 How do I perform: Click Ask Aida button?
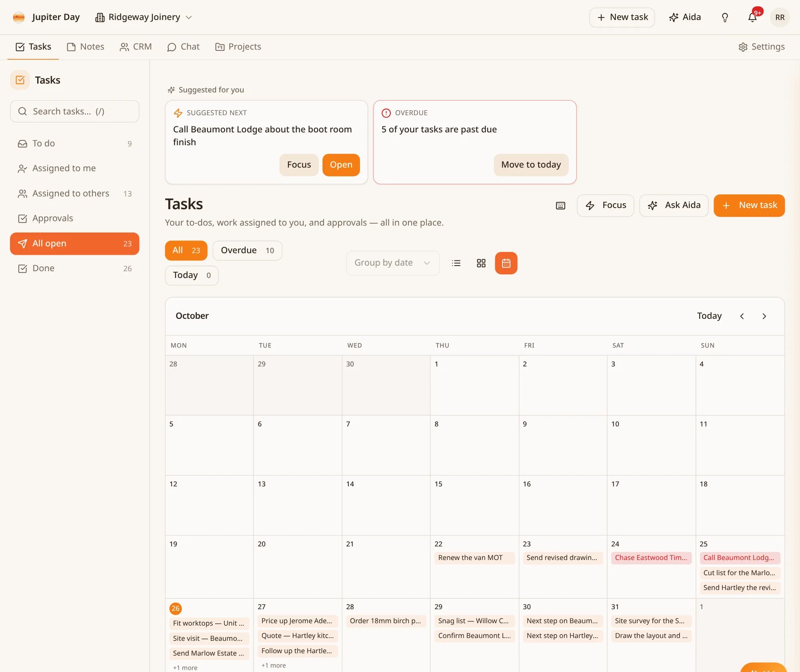674,206
